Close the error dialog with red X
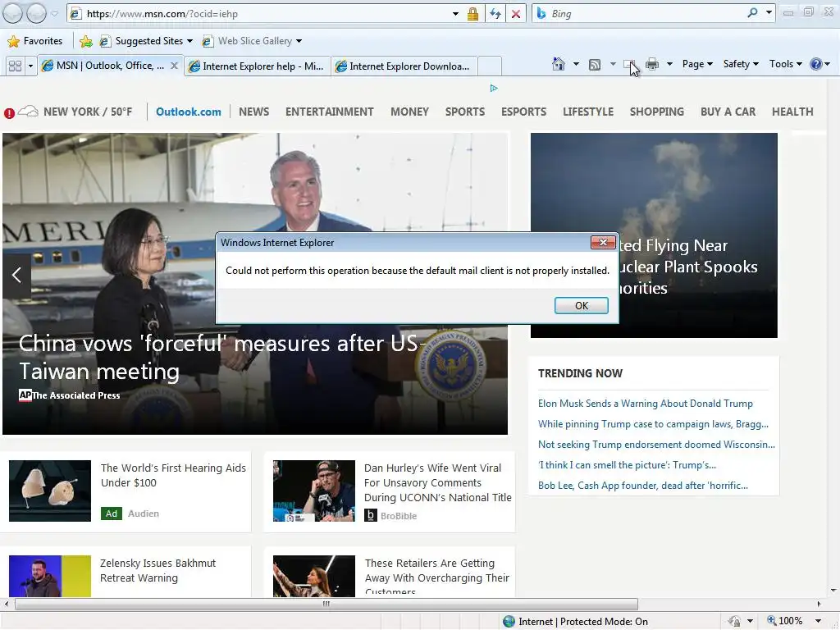 [603, 243]
